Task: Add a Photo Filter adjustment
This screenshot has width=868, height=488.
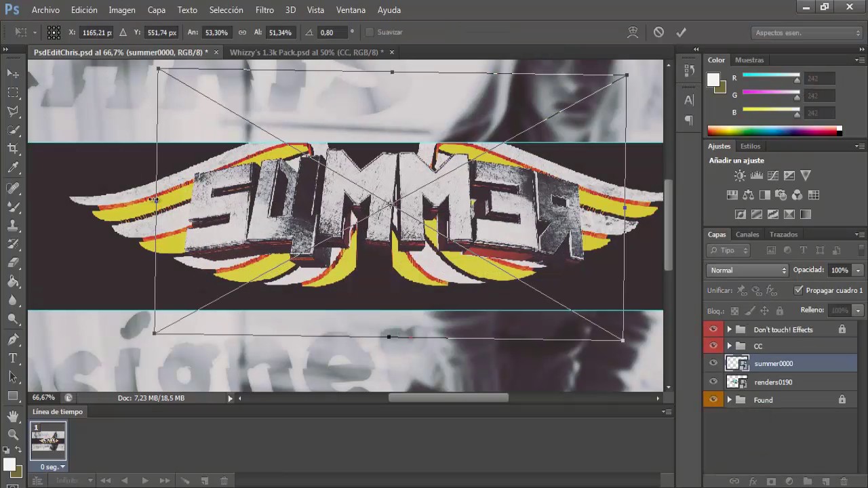Action: (781, 195)
